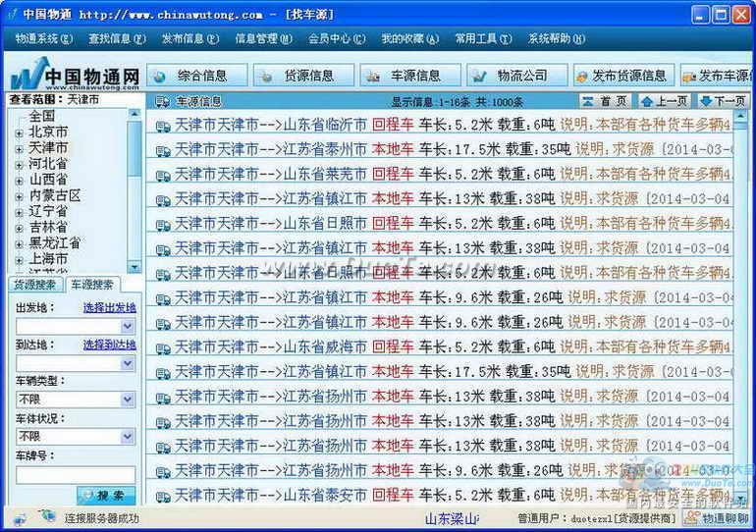Screen dimensions: 756x532
Task: Select 全国 in the region tree
Action: tap(42, 116)
